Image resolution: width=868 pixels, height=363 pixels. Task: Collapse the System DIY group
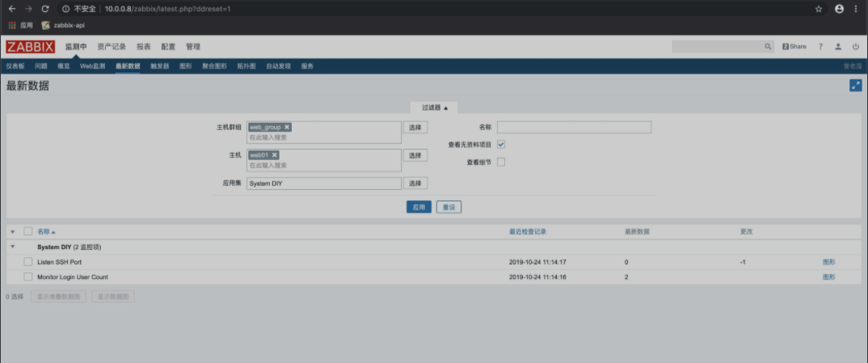(x=13, y=247)
